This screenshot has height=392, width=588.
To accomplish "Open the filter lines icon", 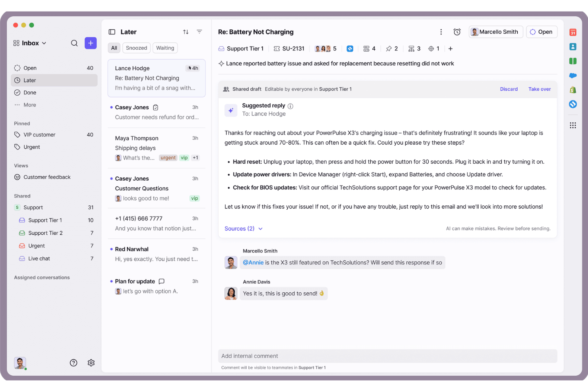I will pos(199,32).
